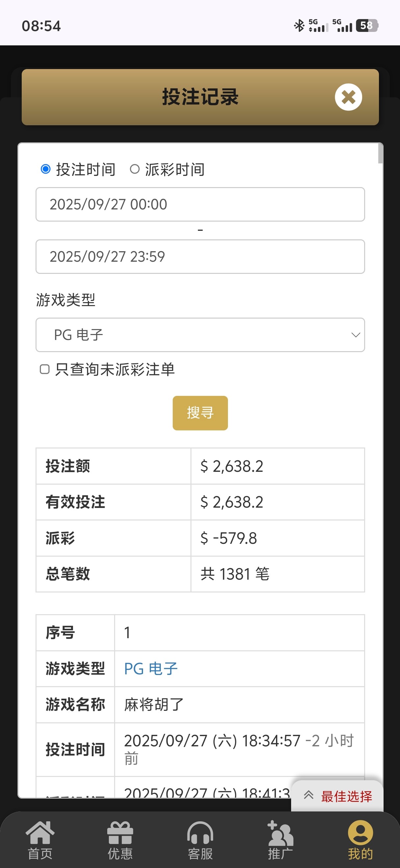Tap the 推广 referral icon
400x868 pixels.
coord(280,833)
